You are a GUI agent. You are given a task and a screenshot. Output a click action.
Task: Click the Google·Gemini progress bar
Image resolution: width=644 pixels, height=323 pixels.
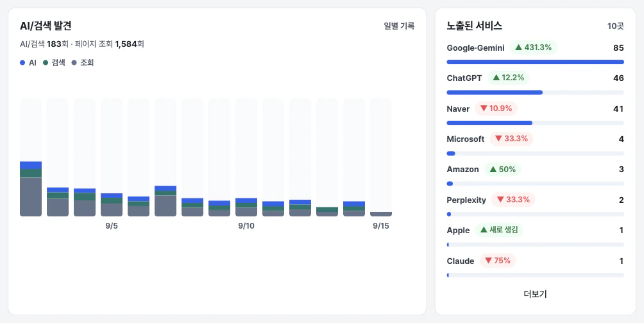click(x=535, y=62)
